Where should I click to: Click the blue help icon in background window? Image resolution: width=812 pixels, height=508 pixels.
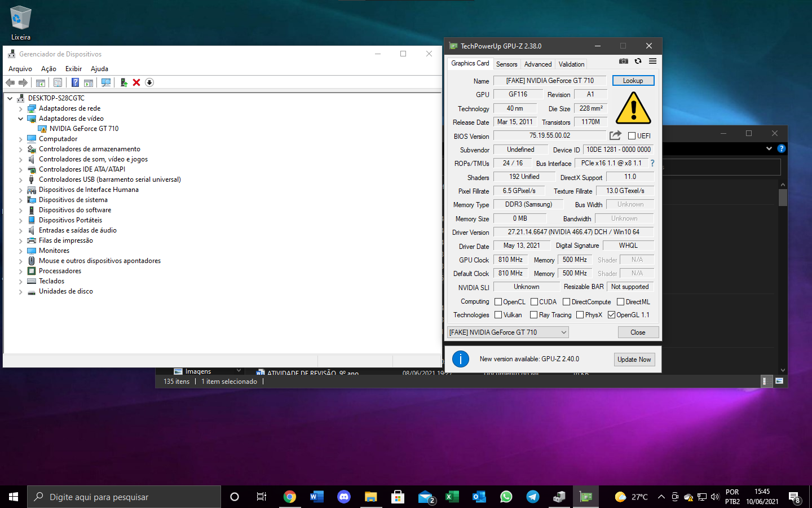pyautogui.click(x=781, y=148)
